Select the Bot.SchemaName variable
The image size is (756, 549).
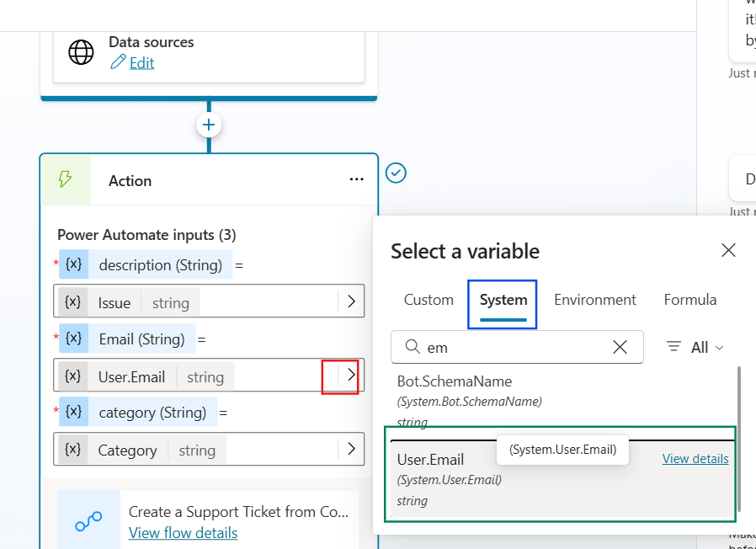[562, 402]
